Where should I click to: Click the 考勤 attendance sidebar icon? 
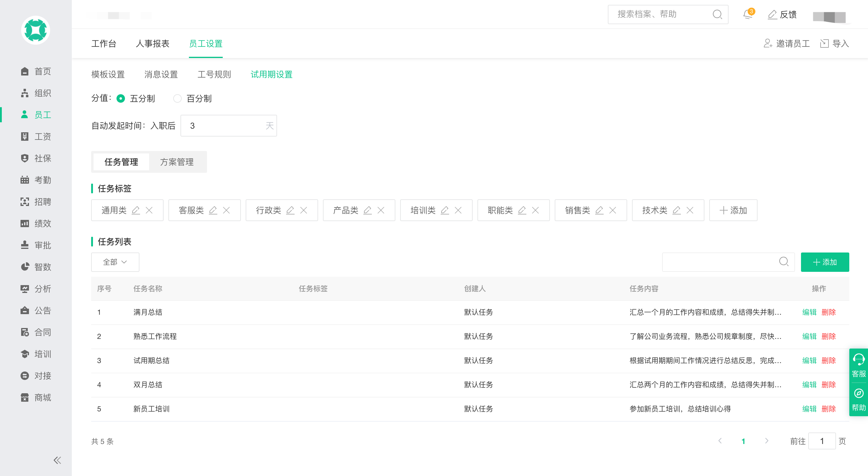pyautogui.click(x=25, y=180)
